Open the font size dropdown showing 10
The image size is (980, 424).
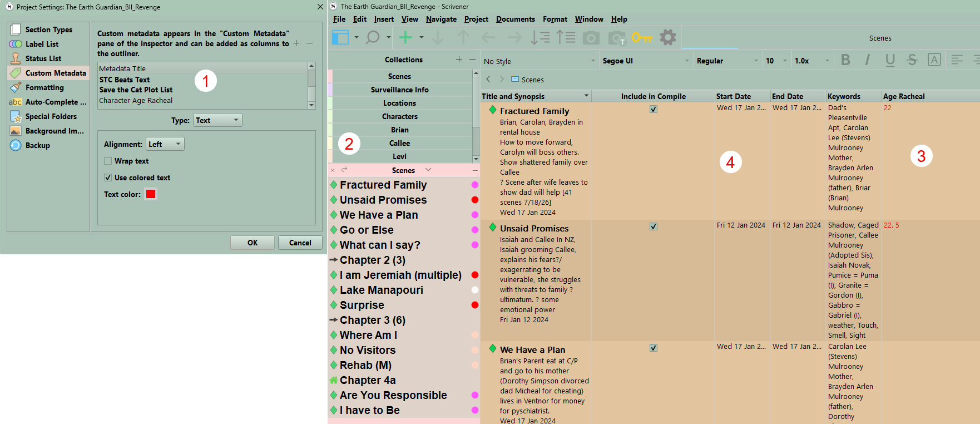(x=776, y=61)
